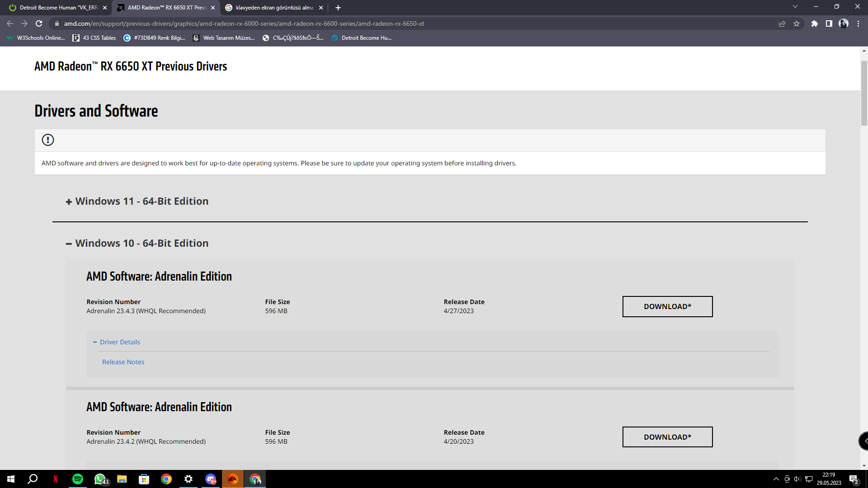Open the Release Notes link
Screen dimensions: 868x488
[123, 362]
